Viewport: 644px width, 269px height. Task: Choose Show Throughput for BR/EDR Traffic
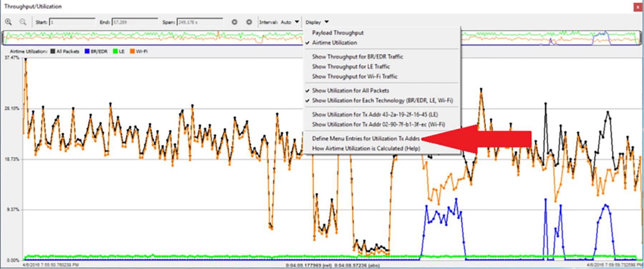click(358, 57)
